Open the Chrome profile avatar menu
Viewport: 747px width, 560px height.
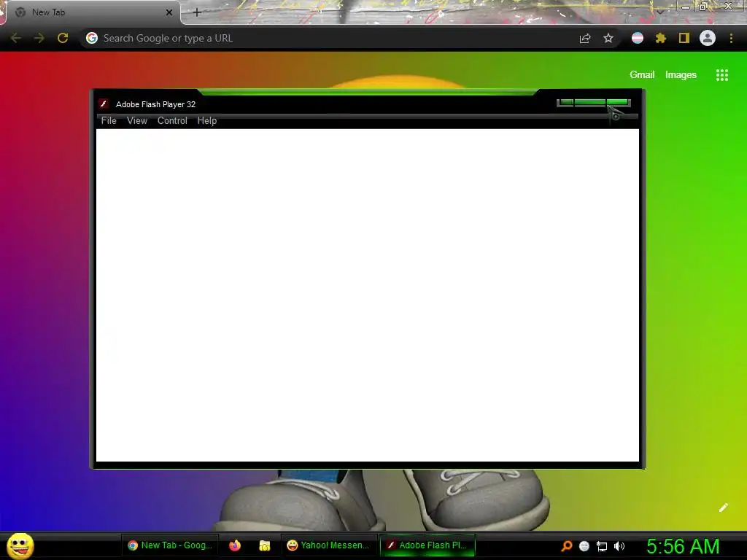pos(708,38)
